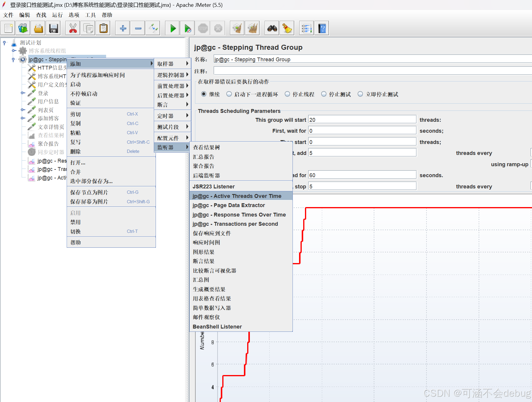Expand the 博客系统线程组 tree node
Image resolution: width=532 pixels, height=402 pixels.
pyautogui.click(x=14, y=51)
